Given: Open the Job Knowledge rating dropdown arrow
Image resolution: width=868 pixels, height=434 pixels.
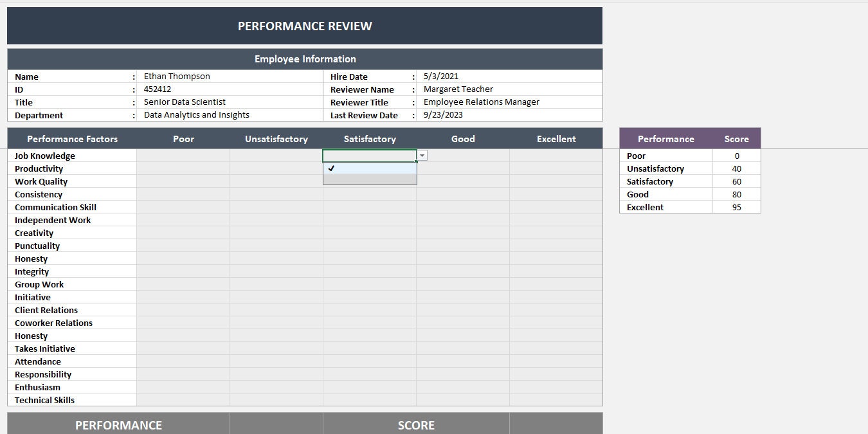Looking at the screenshot, I should click(x=422, y=155).
